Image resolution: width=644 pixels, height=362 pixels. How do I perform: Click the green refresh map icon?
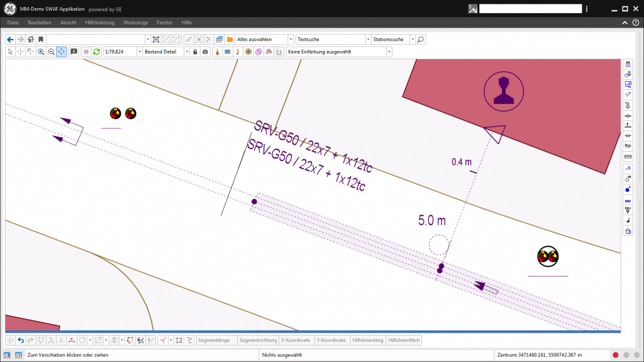point(96,52)
